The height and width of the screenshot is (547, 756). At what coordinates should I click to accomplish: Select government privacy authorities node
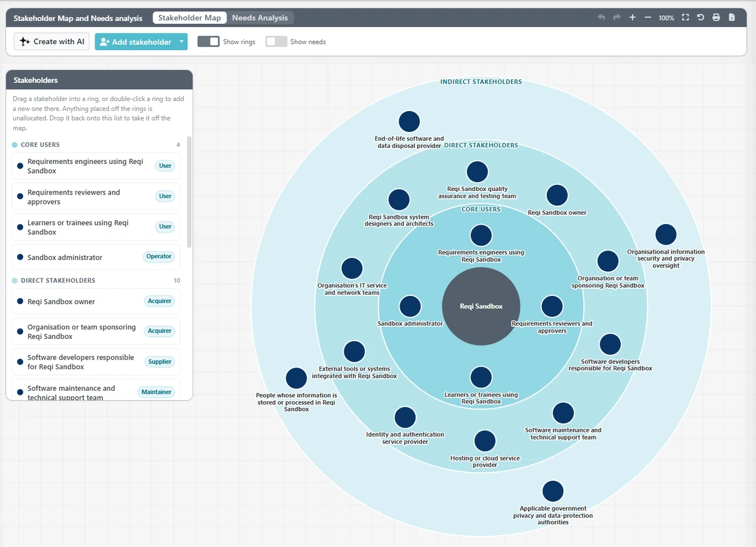click(553, 492)
